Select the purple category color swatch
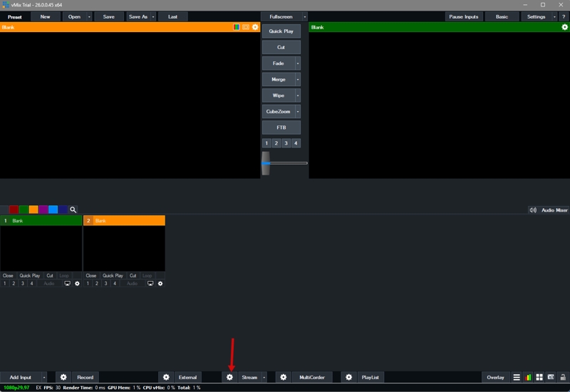The image size is (570, 392). pos(43,210)
